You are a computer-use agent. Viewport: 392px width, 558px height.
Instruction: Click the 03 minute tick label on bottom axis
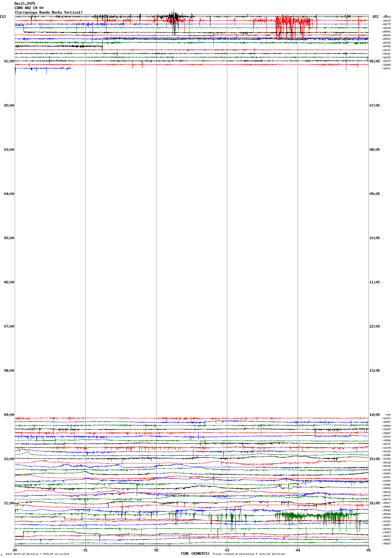point(227,550)
